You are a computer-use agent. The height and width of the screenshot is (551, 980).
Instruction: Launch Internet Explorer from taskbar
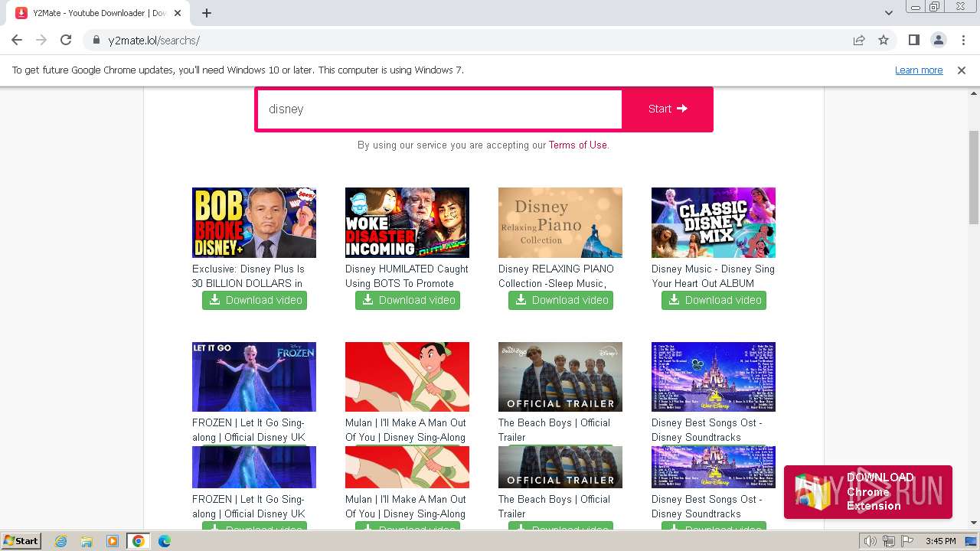pyautogui.click(x=60, y=541)
